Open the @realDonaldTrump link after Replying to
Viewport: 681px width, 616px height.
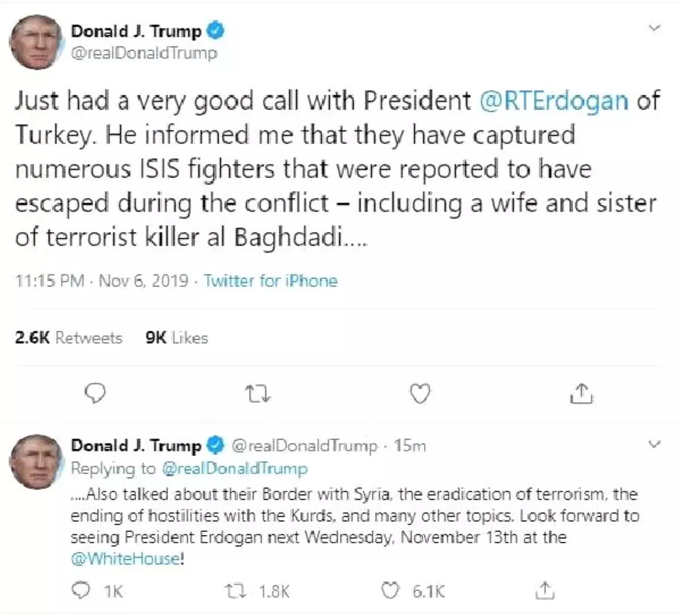click(x=234, y=469)
